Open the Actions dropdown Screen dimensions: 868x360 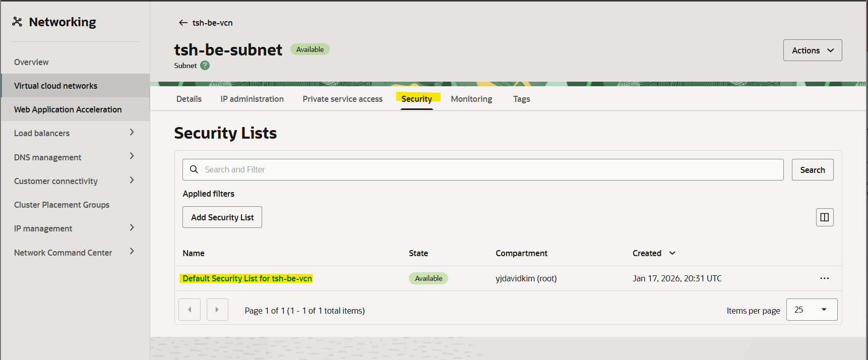point(812,50)
